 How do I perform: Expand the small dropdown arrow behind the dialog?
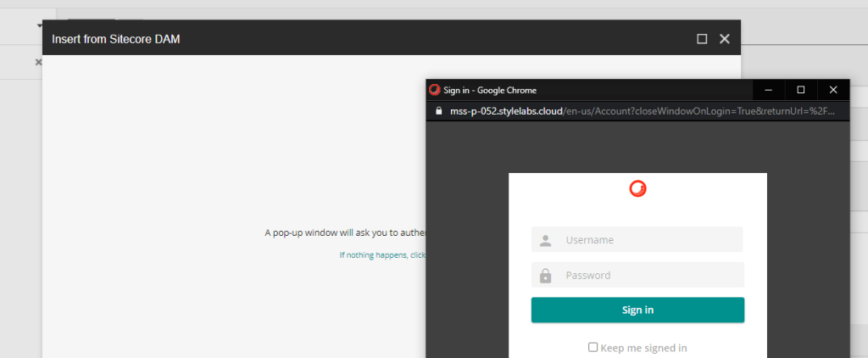click(x=39, y=26)
